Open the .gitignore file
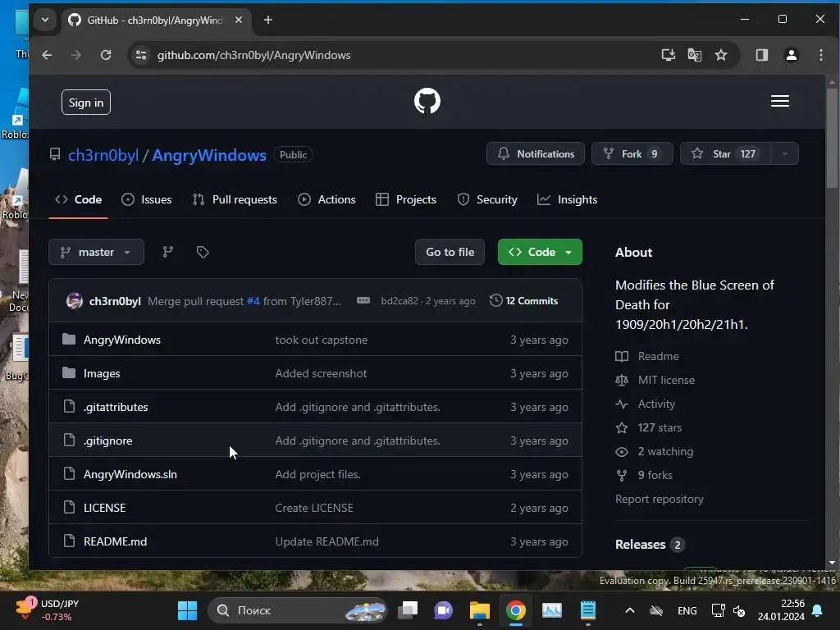The height and width of the screenshot is (630, 840). coord(107,441)
